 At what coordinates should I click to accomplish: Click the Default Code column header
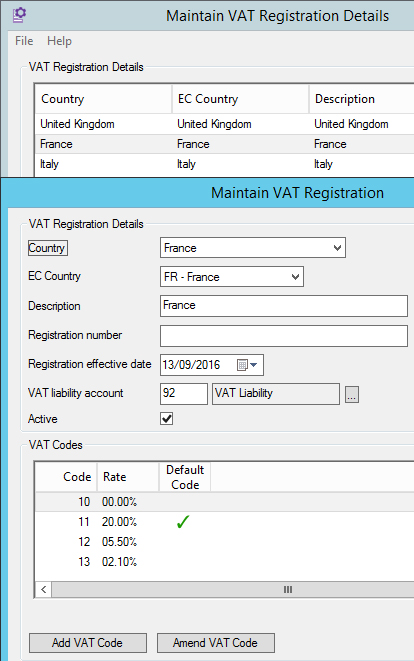[185, 477]
